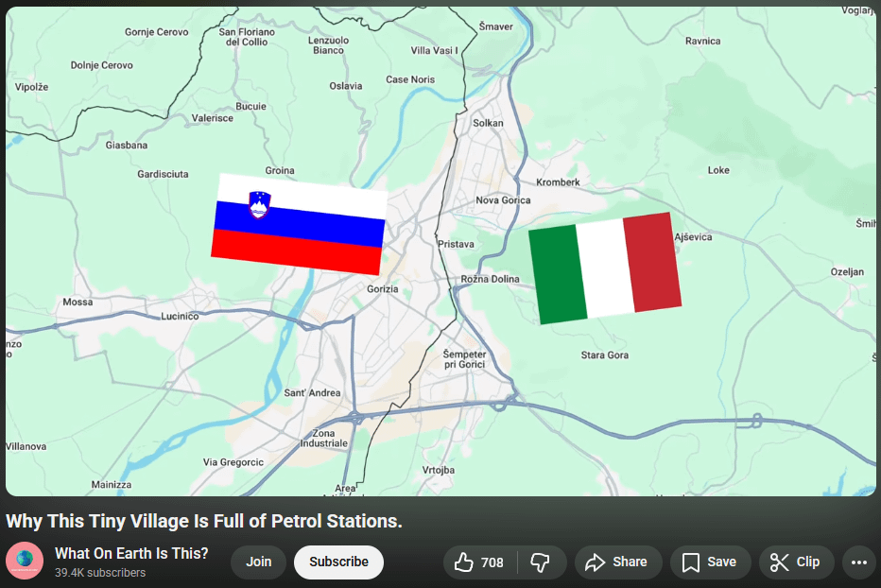Click the Share label text

[x=630, y=562]
